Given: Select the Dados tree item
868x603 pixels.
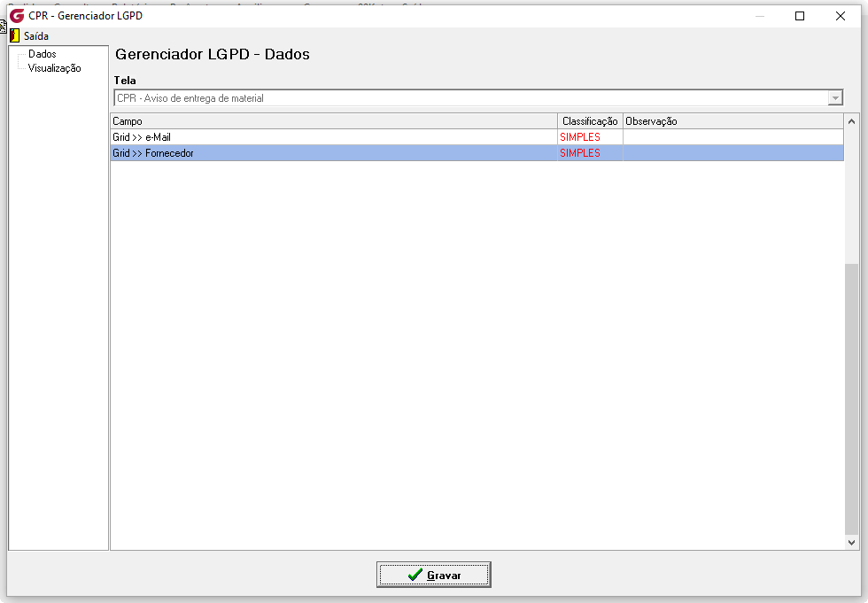Looking at the screenshot, I should pos(43,54).
